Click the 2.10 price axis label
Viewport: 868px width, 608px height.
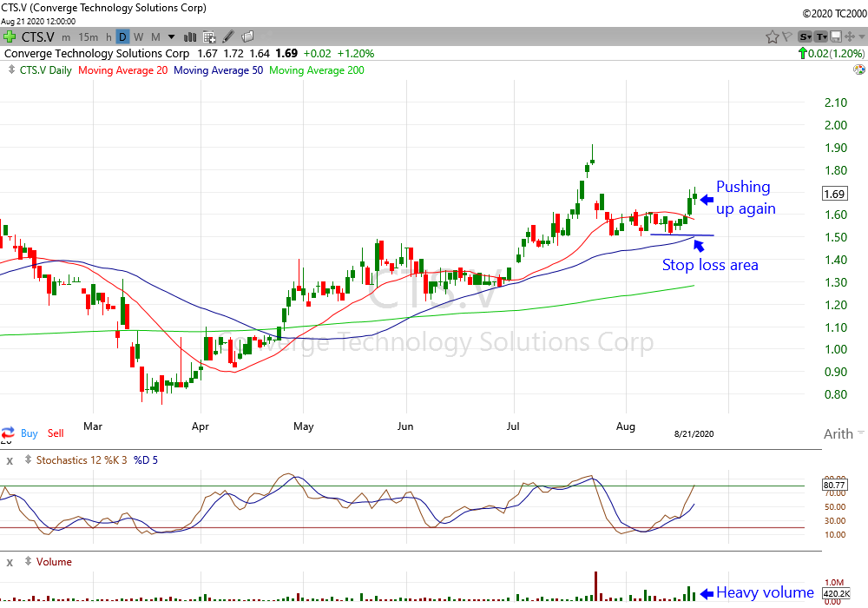(836, 102)
